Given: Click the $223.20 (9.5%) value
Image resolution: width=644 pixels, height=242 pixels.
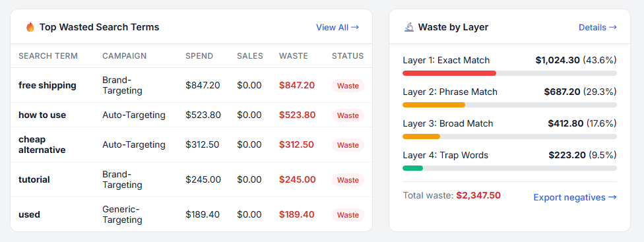Looking at the screenshot, I should point(583,155).
